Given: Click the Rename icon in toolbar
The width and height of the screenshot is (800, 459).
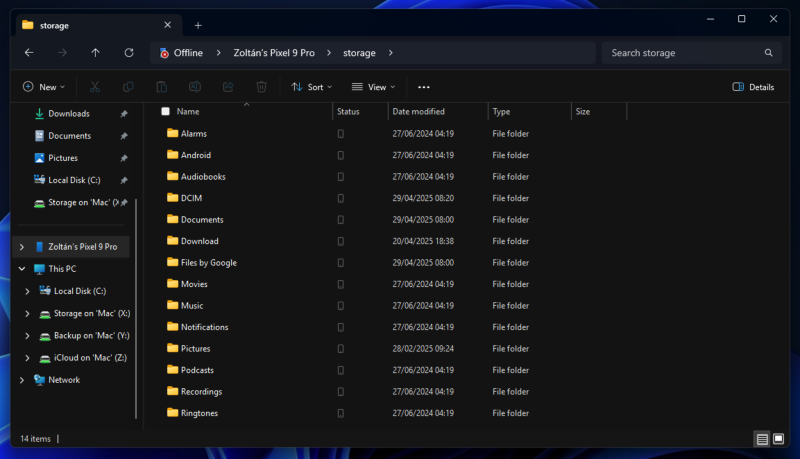Looking at the screenshot, I should pos(194,87).
